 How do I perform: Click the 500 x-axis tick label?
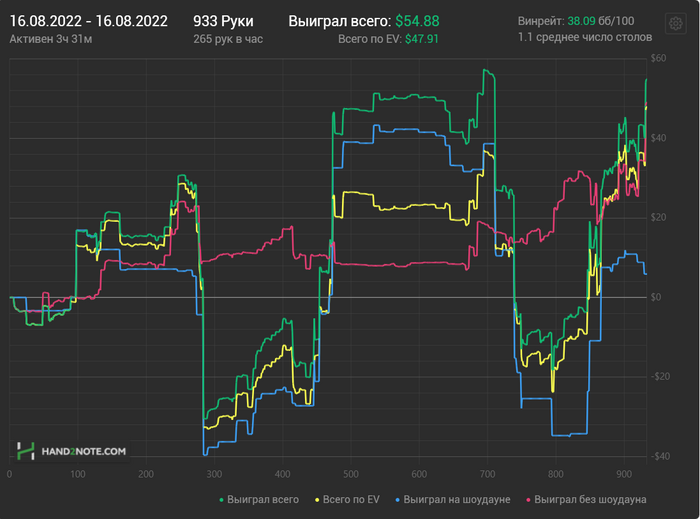351,474
